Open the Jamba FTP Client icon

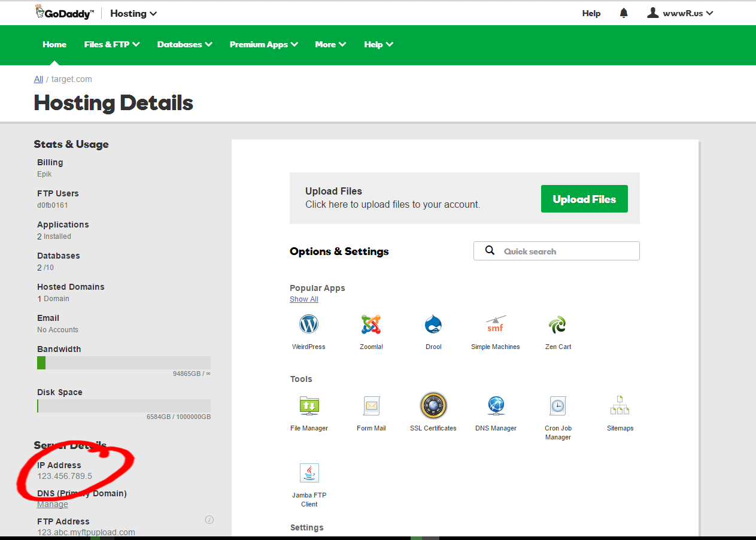coord(309,474)
